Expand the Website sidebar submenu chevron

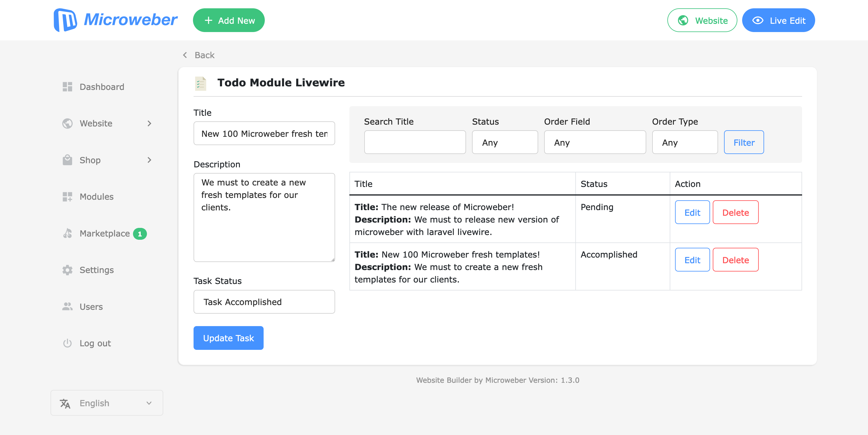(x=149, y=123)
